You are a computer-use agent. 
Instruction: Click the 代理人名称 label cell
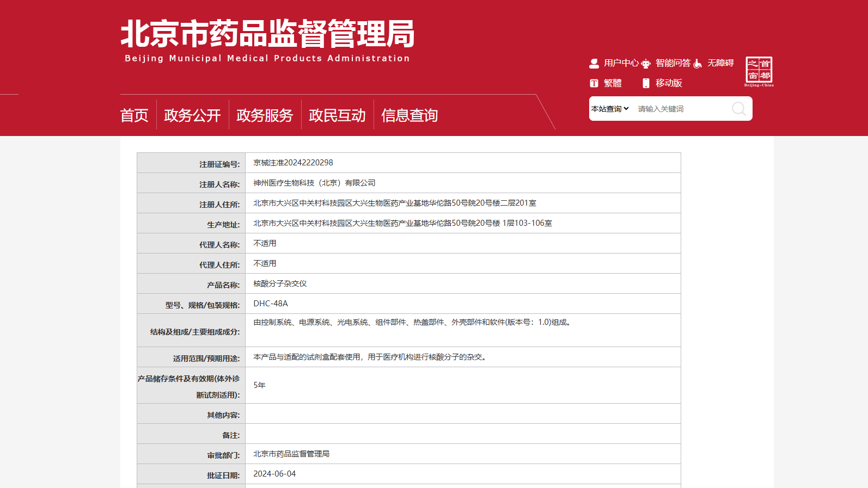click(191, 243)
